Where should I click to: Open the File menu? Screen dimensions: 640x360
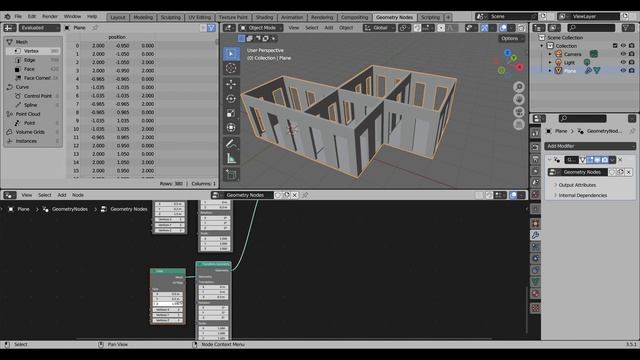point(18,17)
